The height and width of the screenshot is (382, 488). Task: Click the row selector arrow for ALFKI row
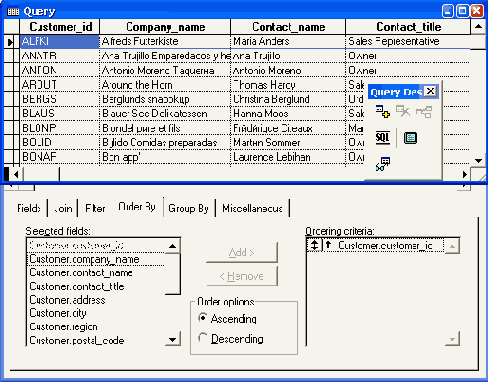10,42
